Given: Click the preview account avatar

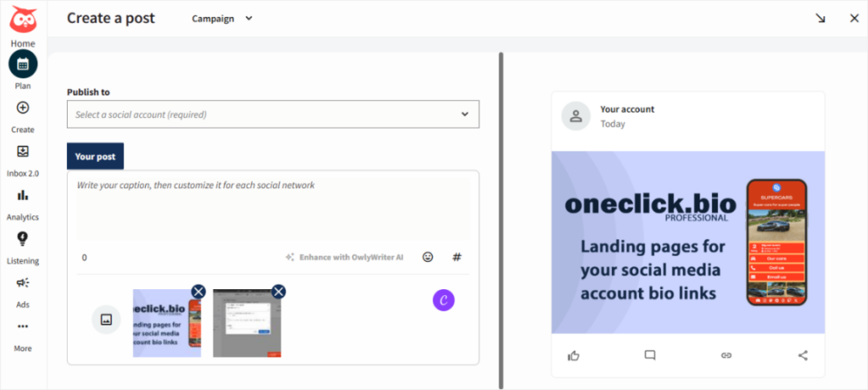Looking at the screenshot, I should (576, 116).
